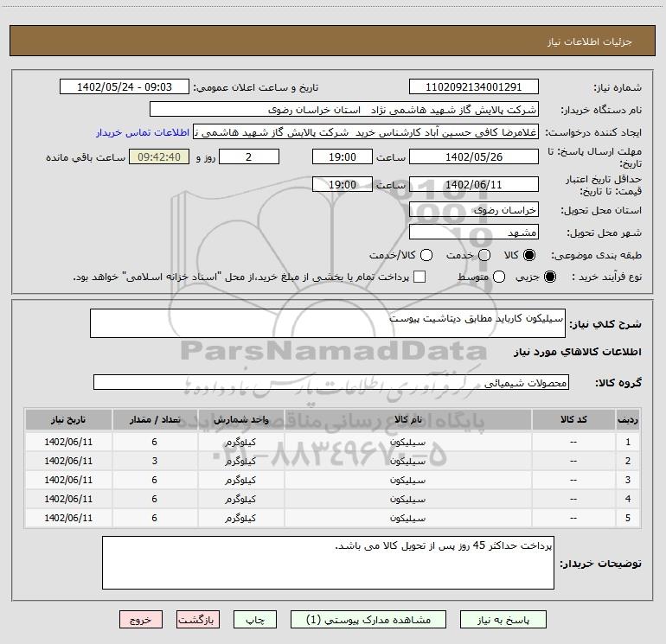Click the remaining time field 09:42:40

pos(159,156)
